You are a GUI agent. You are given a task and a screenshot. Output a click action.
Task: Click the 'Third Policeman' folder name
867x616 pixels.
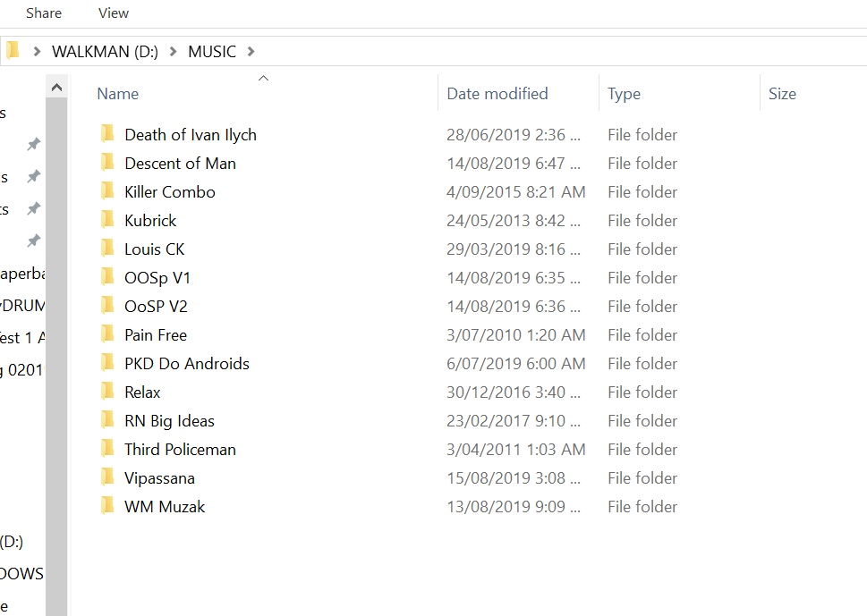pos(180,450)
